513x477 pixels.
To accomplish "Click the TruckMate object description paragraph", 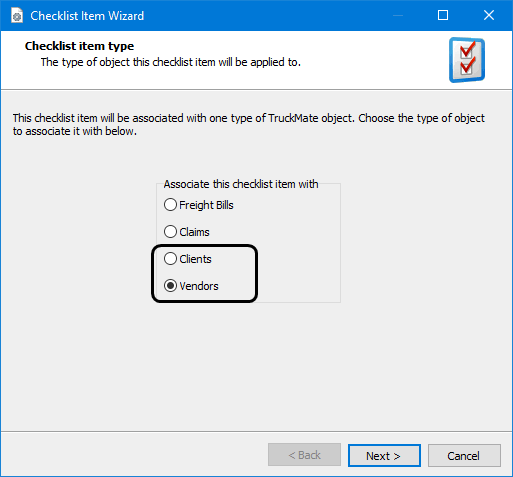I will (x=249, y=124).
